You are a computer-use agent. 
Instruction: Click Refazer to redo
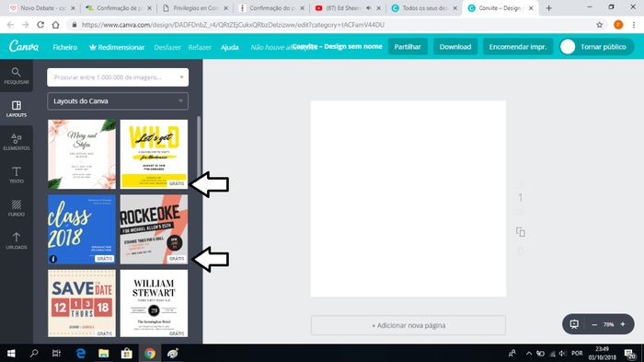coord(200,47)
